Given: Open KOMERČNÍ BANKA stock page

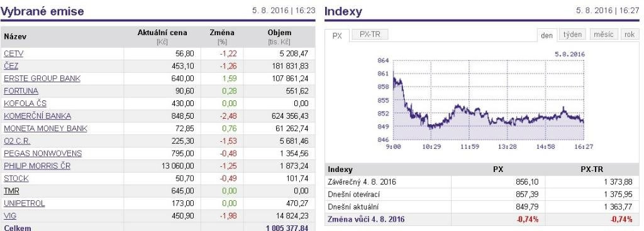Looking at the screenshot, I should [37, 116].
